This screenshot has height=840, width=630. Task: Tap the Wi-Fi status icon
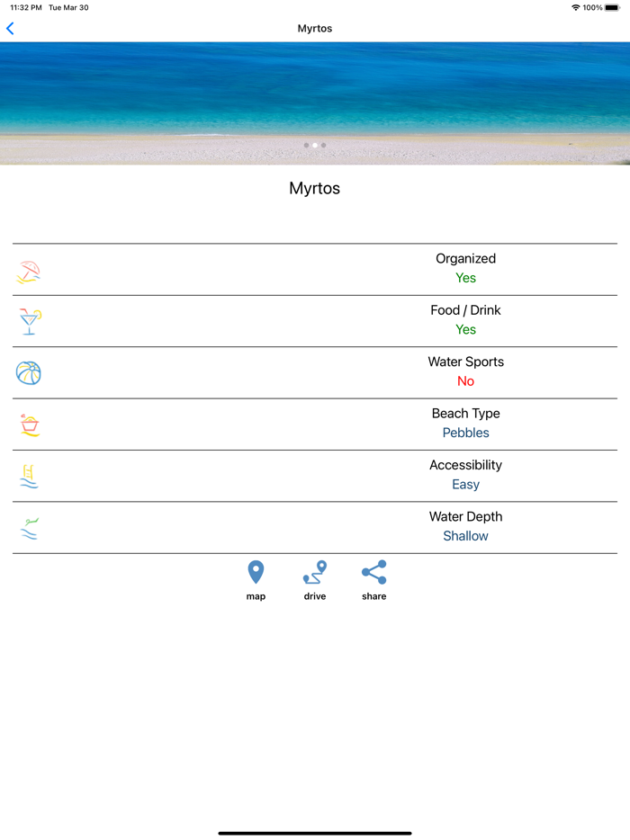pyautogui.click(x=576, y=7)
